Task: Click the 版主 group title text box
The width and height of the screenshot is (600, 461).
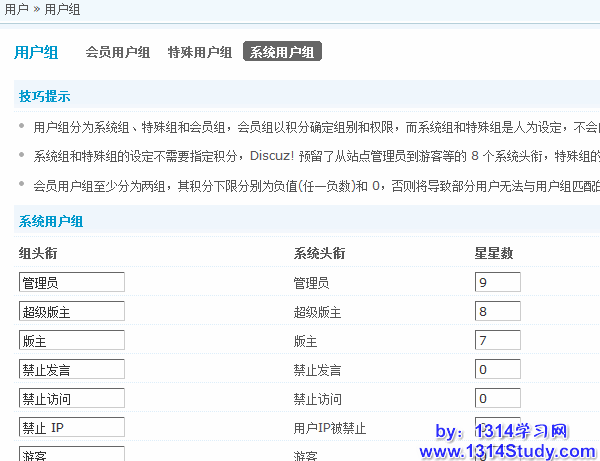Action: tap(71, 341)
